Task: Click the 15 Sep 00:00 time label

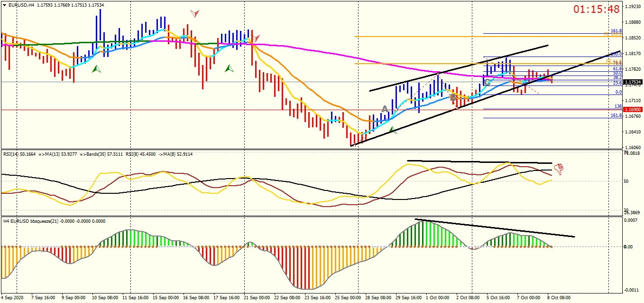Action: click(166, 298)
